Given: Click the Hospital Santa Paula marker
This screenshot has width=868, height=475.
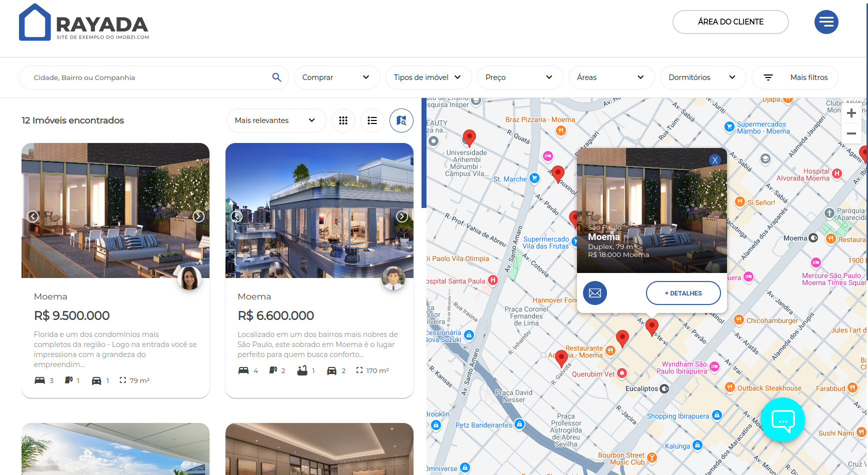Looking at the screenshot, I should 493,280.
